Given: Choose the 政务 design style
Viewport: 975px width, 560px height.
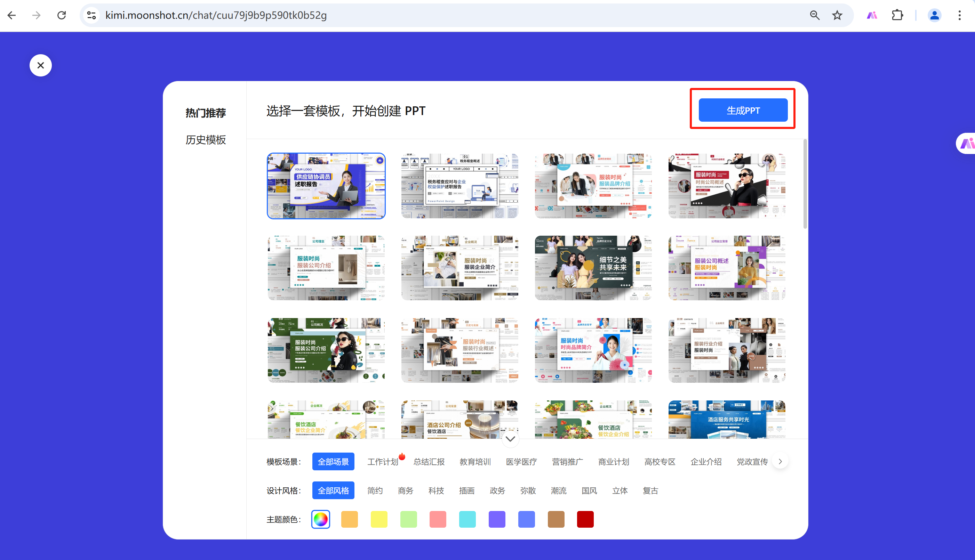Looking at the screenshot, I should pyautogui.click(x=497, y=490).
